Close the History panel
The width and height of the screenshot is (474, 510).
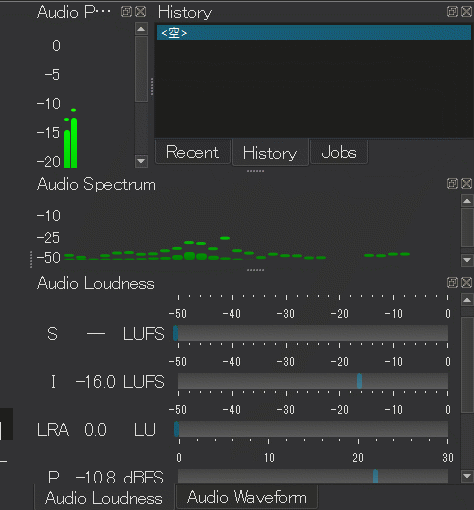[467, 12]
